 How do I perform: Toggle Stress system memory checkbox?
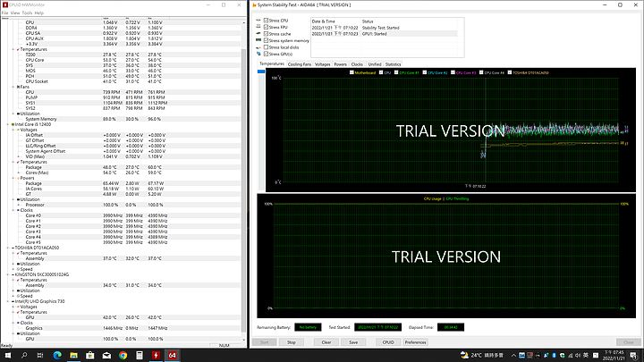(267, 40)
